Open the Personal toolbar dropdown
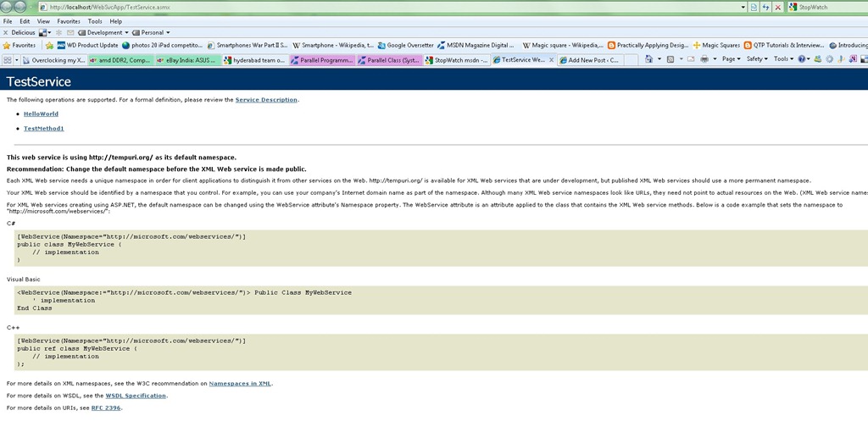Screen dimensions: 868x438 click(x=151, y=32)
